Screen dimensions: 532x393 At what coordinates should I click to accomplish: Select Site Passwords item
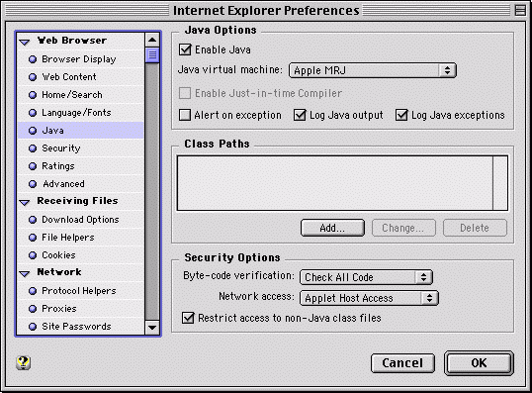[x=81, y=327]
